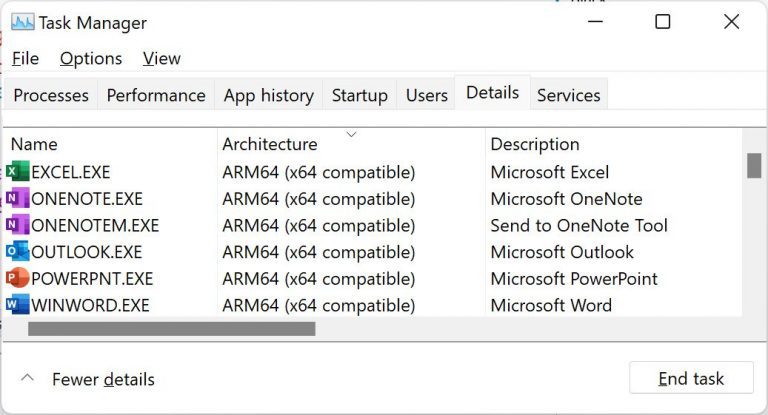Switch to the Services tab

point(568,95)
